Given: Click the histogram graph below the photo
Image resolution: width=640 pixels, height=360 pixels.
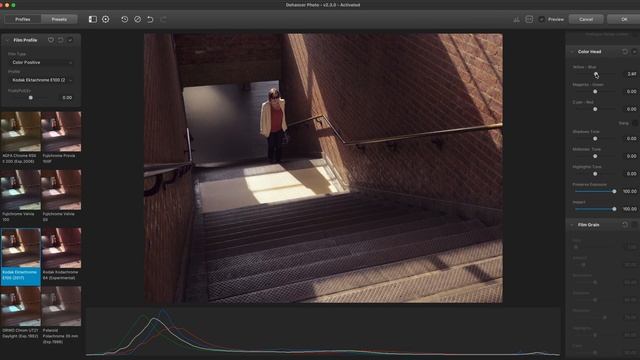Looking at the screenshot, I should point(323,332).
